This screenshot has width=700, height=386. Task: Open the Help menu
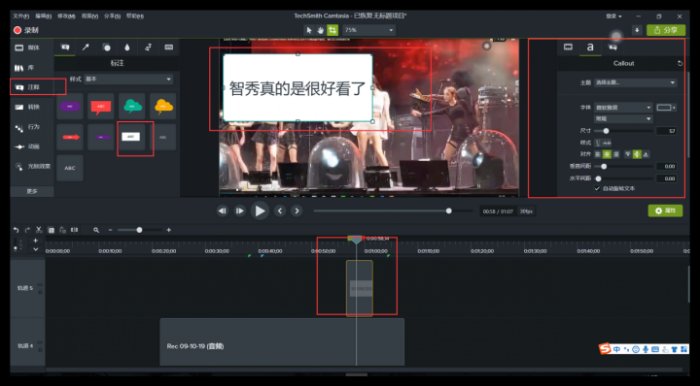click(135, 16)
